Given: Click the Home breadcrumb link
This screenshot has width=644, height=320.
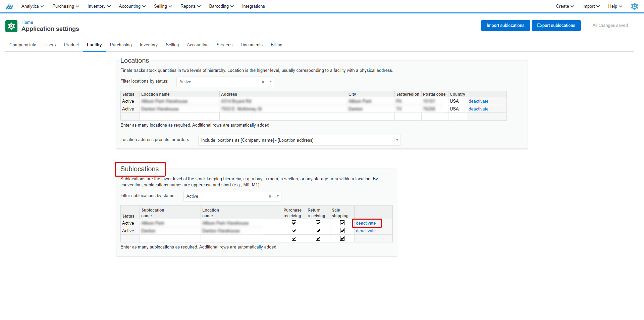Looking at the screenshot, I should (27, 22).
